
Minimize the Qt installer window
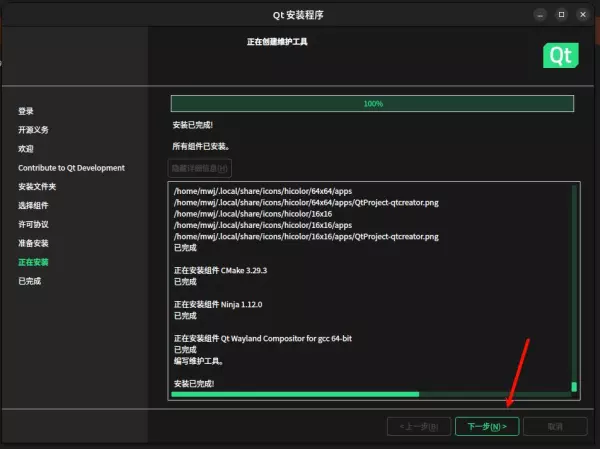coord(540,15)
